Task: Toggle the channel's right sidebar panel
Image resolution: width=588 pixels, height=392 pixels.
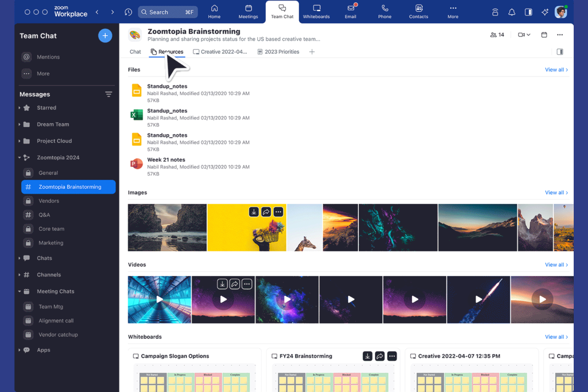Action: click(560, 52)
